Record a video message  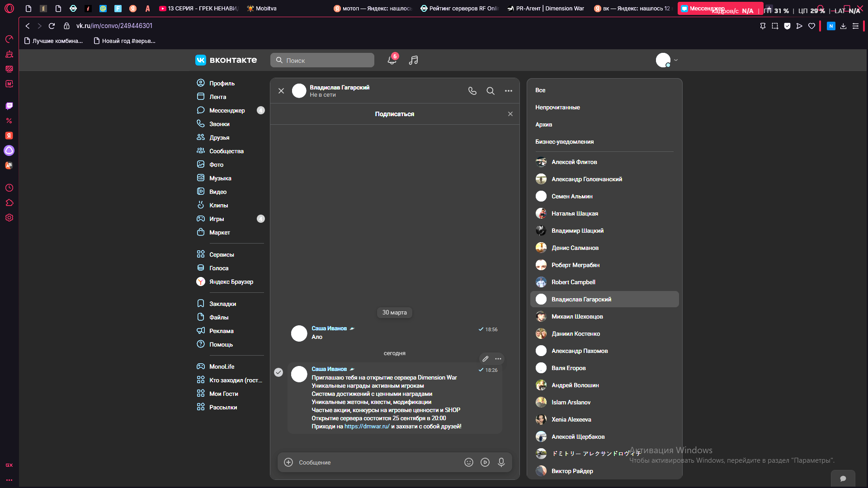click(x=485, y=462)
